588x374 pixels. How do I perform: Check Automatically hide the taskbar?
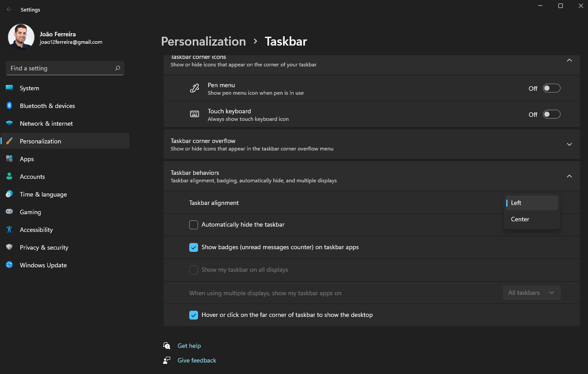pos(194,225)
